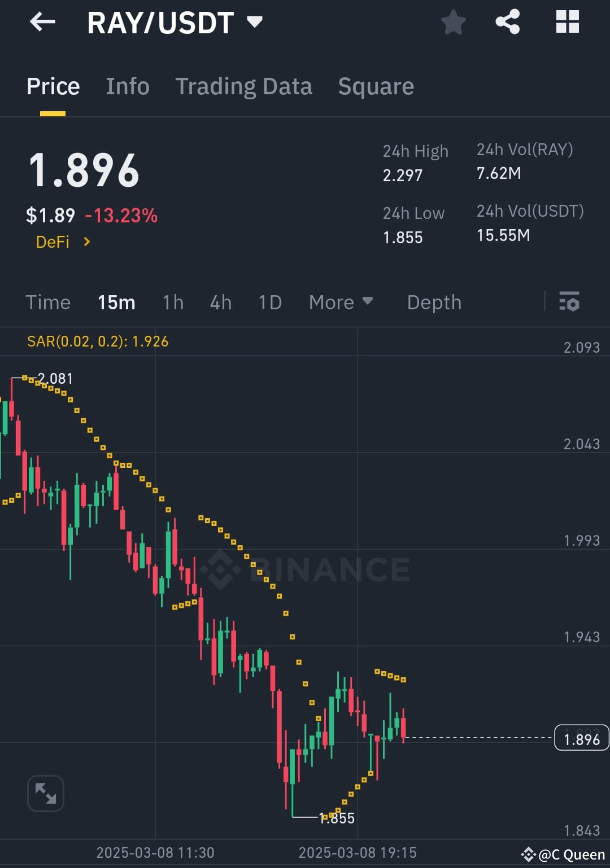This screenshot has width=610, height=868.
Task: Switch candle interval to 1h
Action: coord(173,303)
